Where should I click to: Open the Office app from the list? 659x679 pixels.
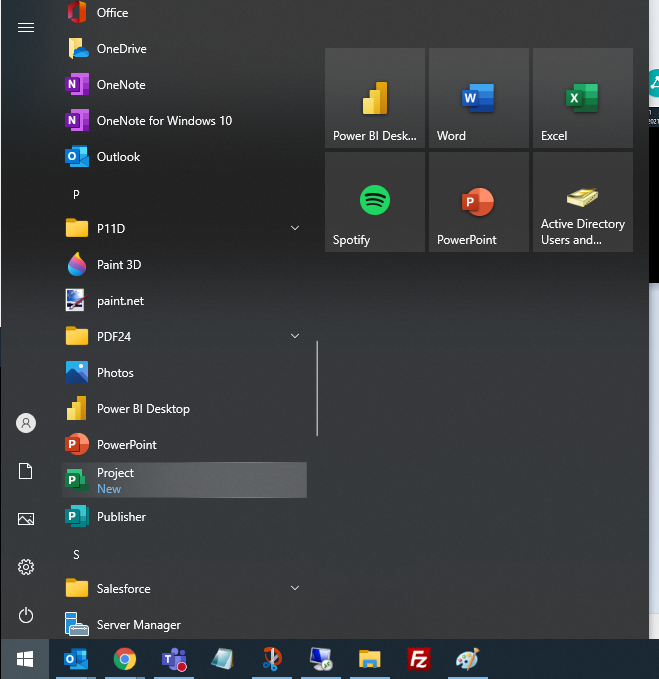coord(184,13)
